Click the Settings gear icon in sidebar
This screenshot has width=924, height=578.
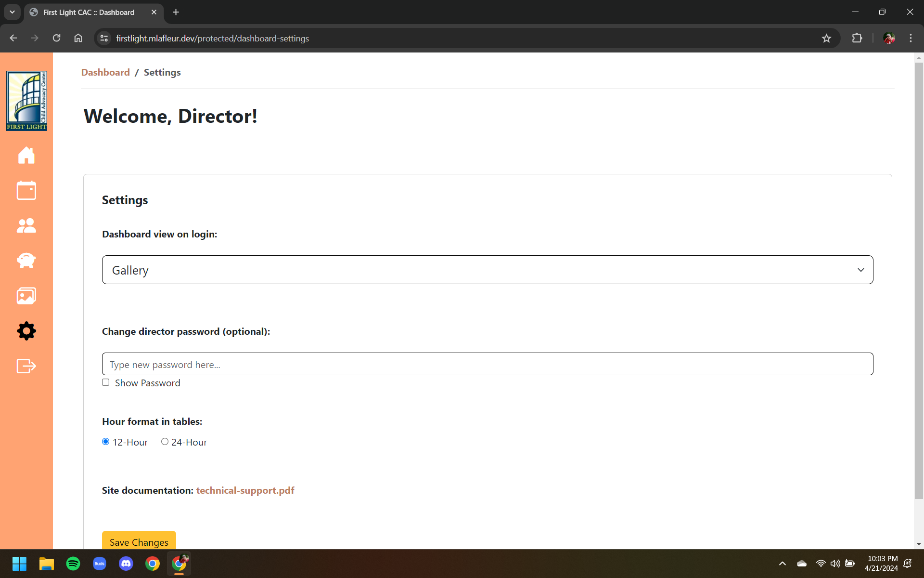click(26, 331)
